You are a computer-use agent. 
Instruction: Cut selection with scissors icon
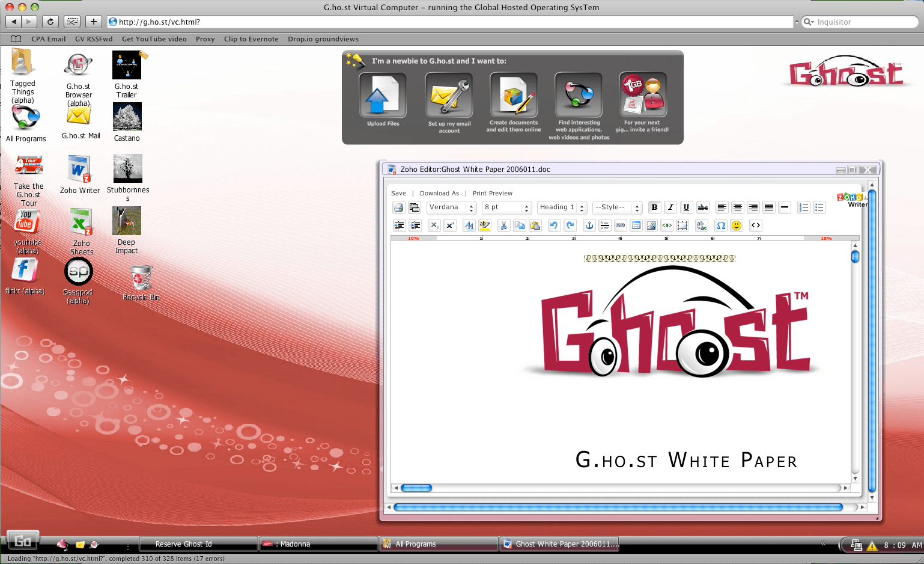click(x=503, y=225)
